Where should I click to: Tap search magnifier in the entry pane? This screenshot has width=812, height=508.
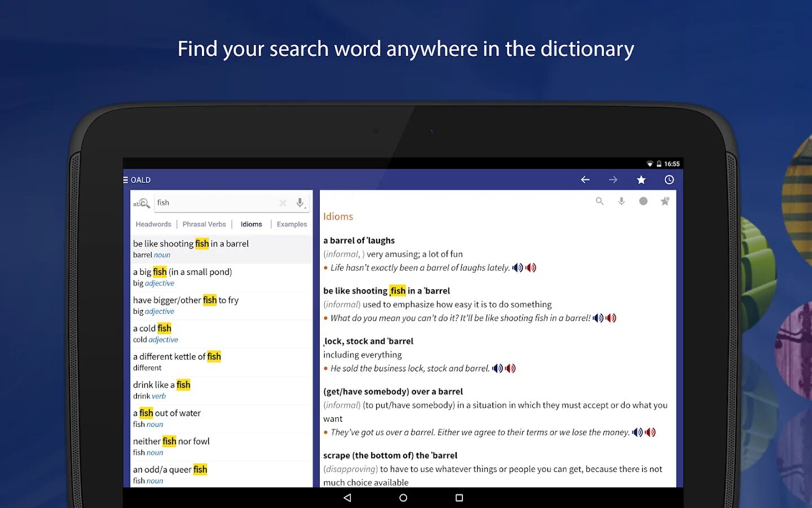[599, 201]
